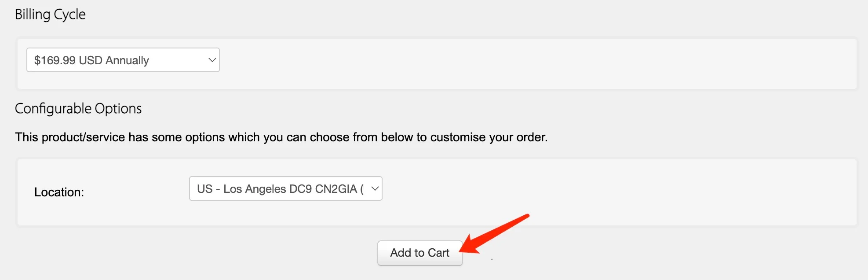Click the Add to Cart button

[x=420, y=253]
